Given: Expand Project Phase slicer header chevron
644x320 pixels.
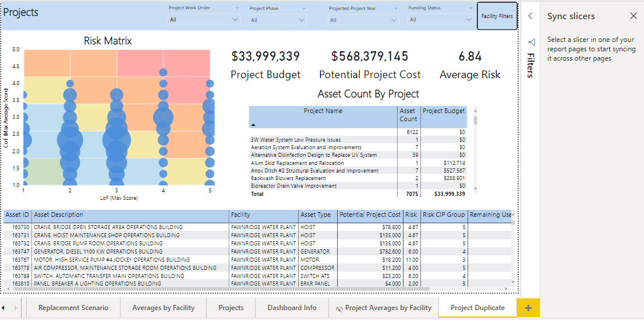Looking at the screenshot, I should pos(303,8).
